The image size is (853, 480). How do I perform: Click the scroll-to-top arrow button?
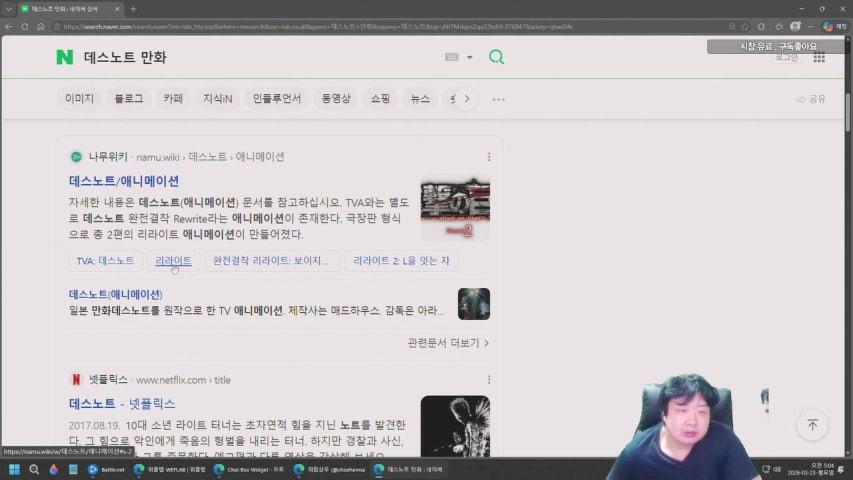click(812, 424)
